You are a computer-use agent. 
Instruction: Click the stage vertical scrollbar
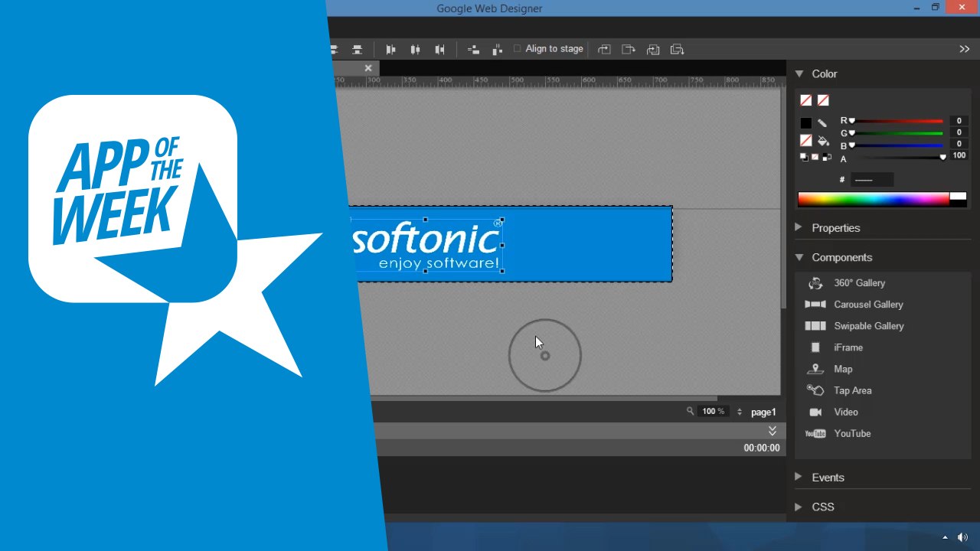coord(783,199)
